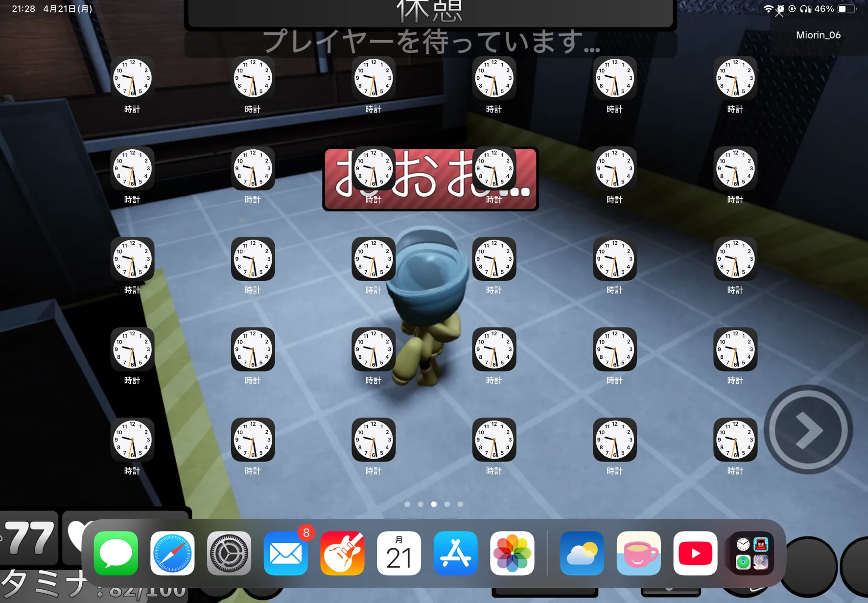Image resolution: width=868 pixels, height=603 pixels.
Task: Tap the alarm icon in status bar
Action: pyautogui.click(x=780, y=9)
